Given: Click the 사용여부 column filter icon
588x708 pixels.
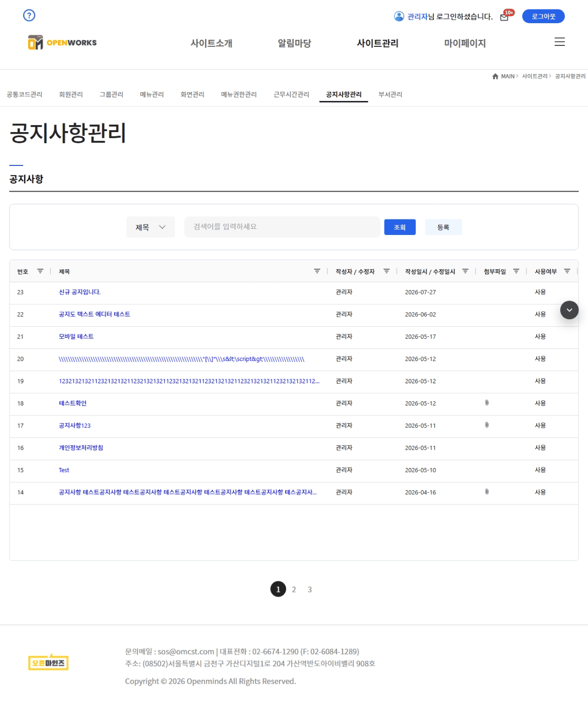Looking at the screenshot, I should pos(567,271).
